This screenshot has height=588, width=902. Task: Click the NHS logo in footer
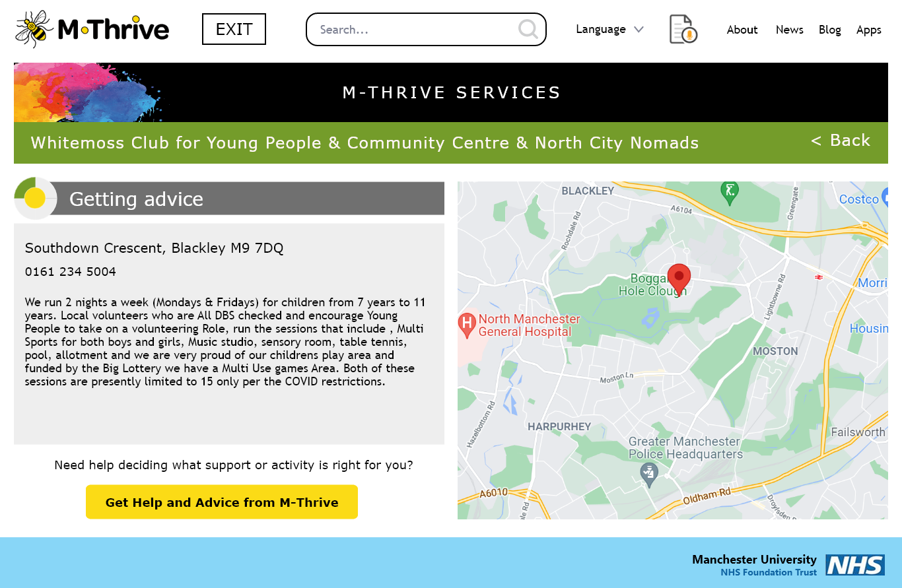[x=855, y=565]
